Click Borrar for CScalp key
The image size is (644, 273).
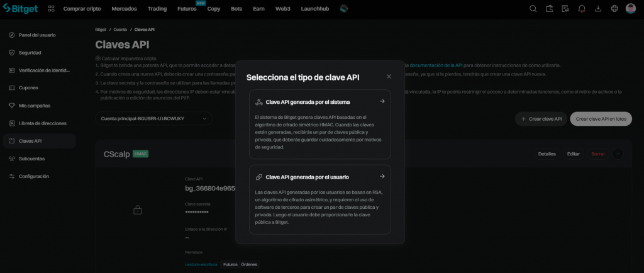coord(598,154)
